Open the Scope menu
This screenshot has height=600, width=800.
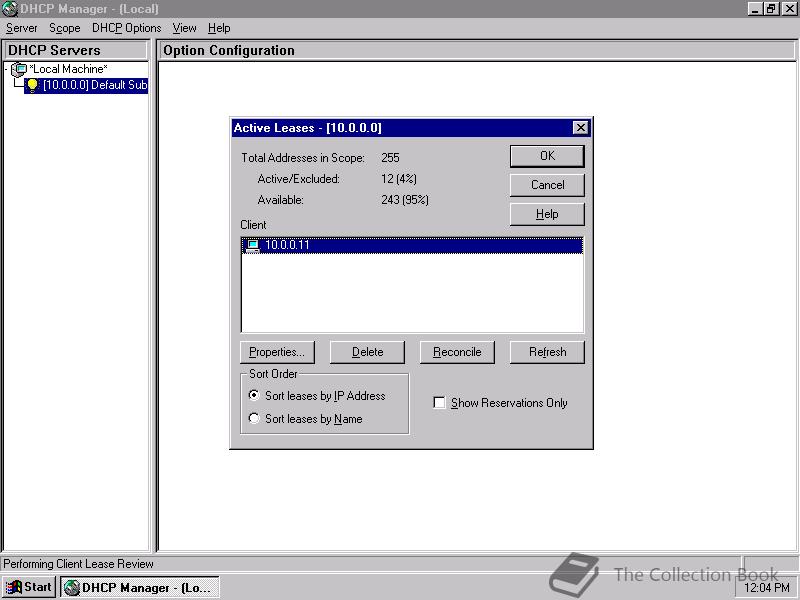coord(64,28)
